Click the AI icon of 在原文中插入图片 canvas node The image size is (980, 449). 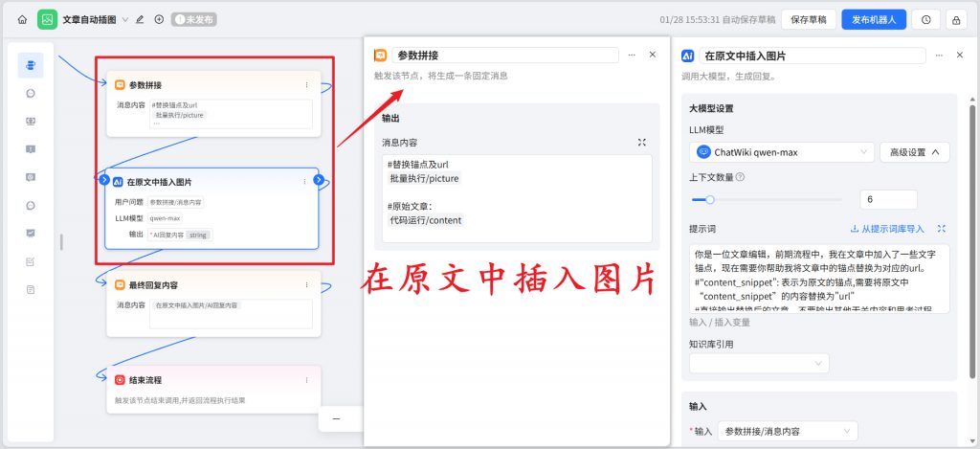(x=118, y=182)
